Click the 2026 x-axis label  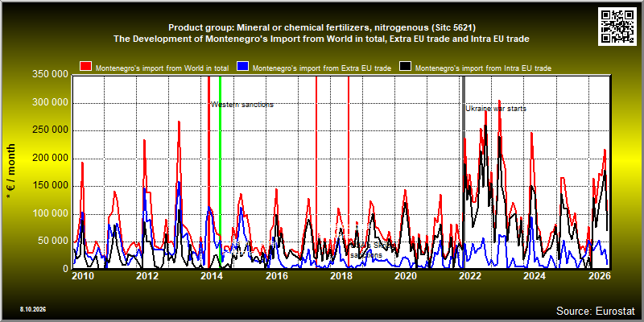pos(599,276)
